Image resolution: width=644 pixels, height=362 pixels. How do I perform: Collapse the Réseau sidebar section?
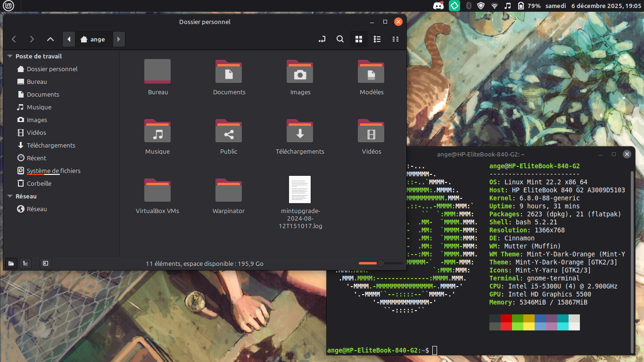[10, 196]
